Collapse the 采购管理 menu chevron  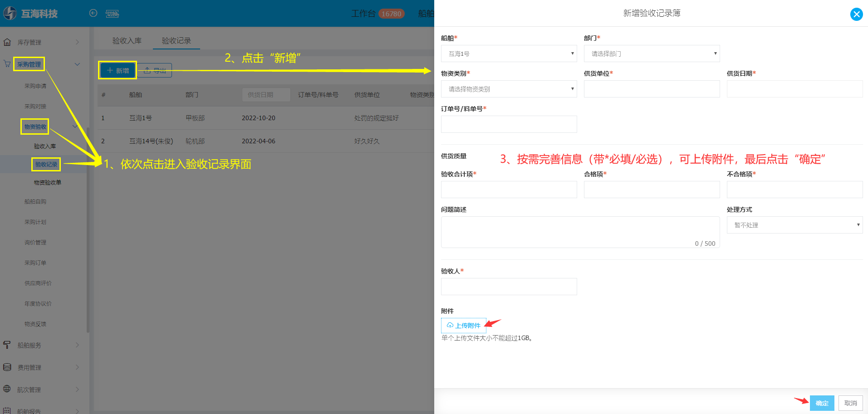(77, 64)
